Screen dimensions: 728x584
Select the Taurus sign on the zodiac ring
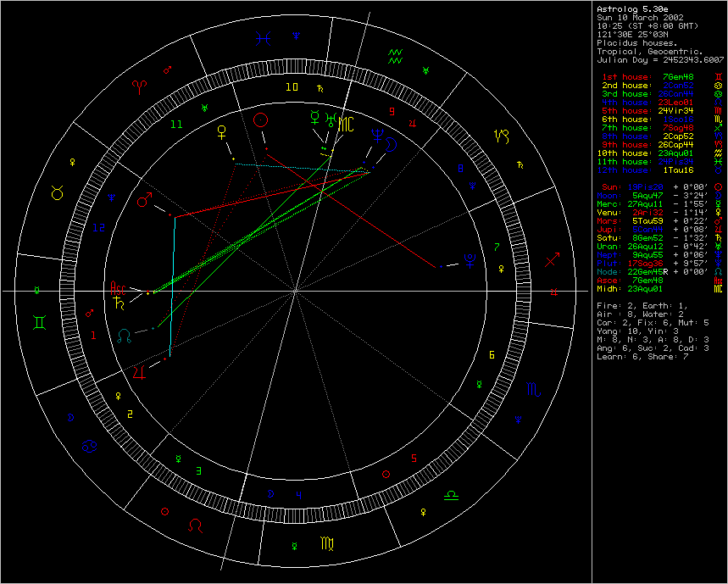(58, 193)
